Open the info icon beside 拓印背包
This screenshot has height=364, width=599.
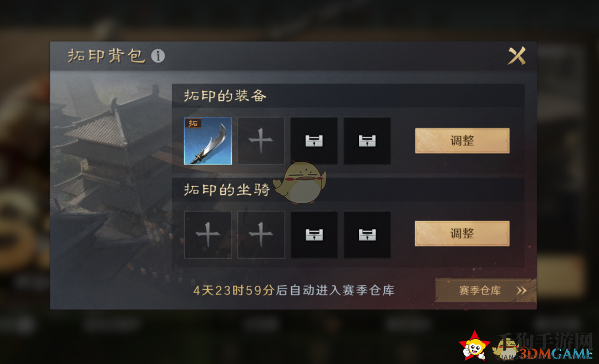[158, 56]
